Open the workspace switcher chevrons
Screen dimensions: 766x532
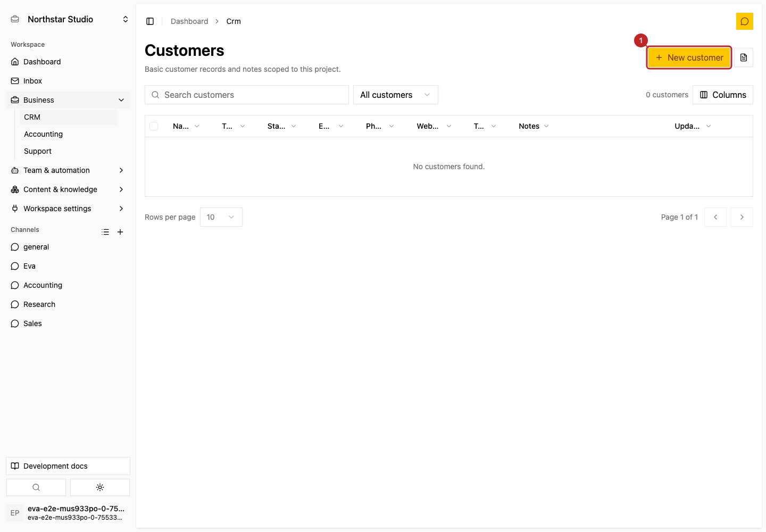coord(126,19)
